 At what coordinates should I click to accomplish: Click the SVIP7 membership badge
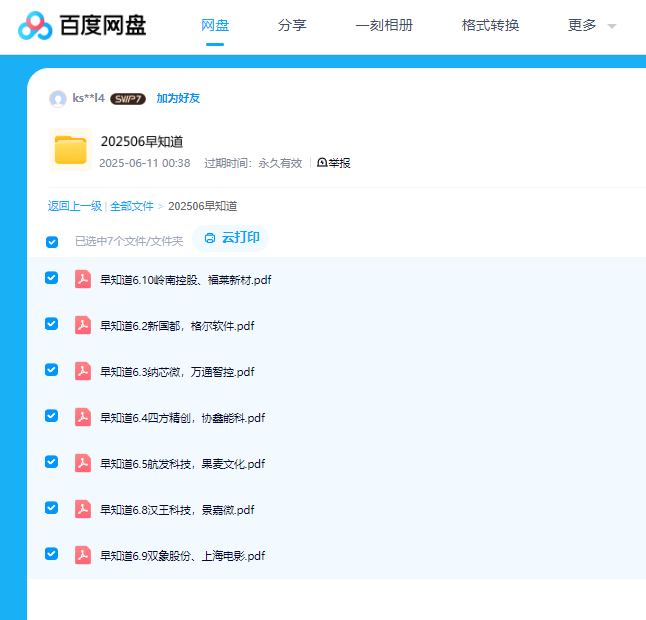tap(128, 99)
